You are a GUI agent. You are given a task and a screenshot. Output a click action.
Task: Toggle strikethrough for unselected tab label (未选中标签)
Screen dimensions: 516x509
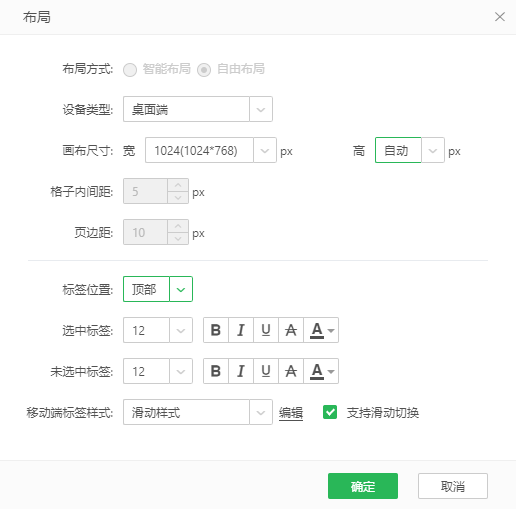[291, 371]
